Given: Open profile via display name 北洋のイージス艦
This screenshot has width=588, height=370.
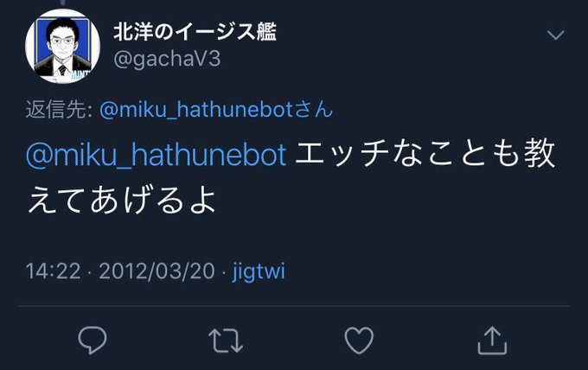Looking at the screenshot, I should (195, 31).
